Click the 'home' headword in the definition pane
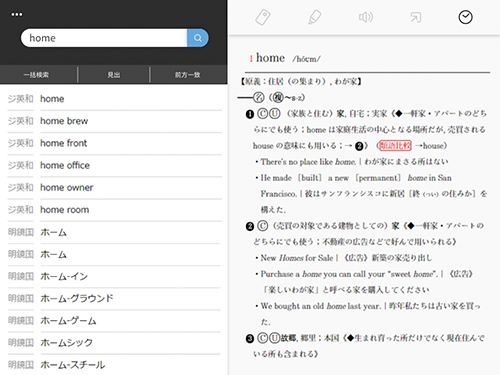The height and width of the screenshot is (375, 500). [270, 58]
